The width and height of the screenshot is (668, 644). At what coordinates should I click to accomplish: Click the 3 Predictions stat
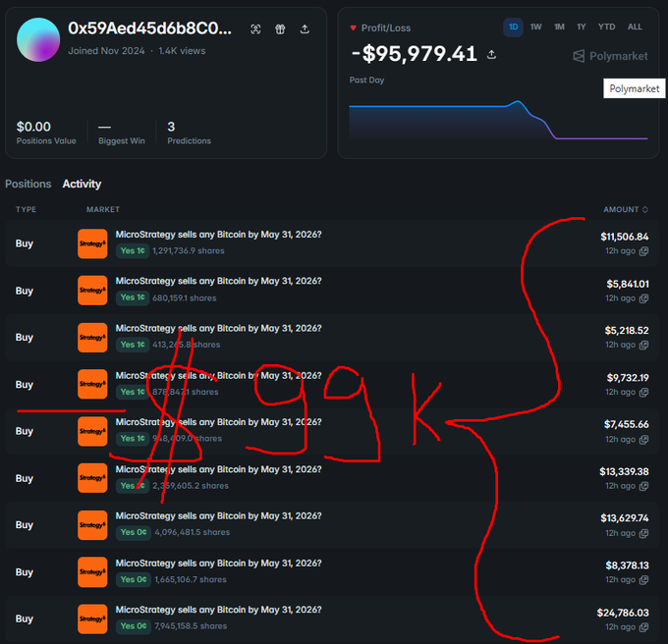coord(190,133)
